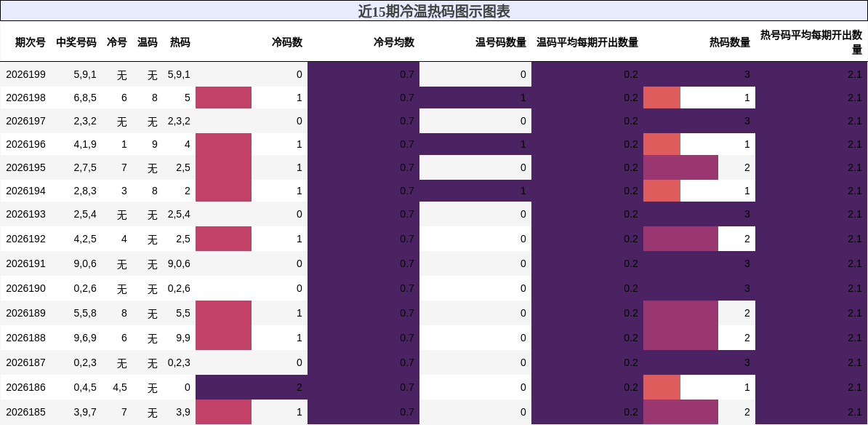Screen dimensions: 868x425
Task: Click the coral hot-count bar in row 2026196
Action: pos(662,144)
